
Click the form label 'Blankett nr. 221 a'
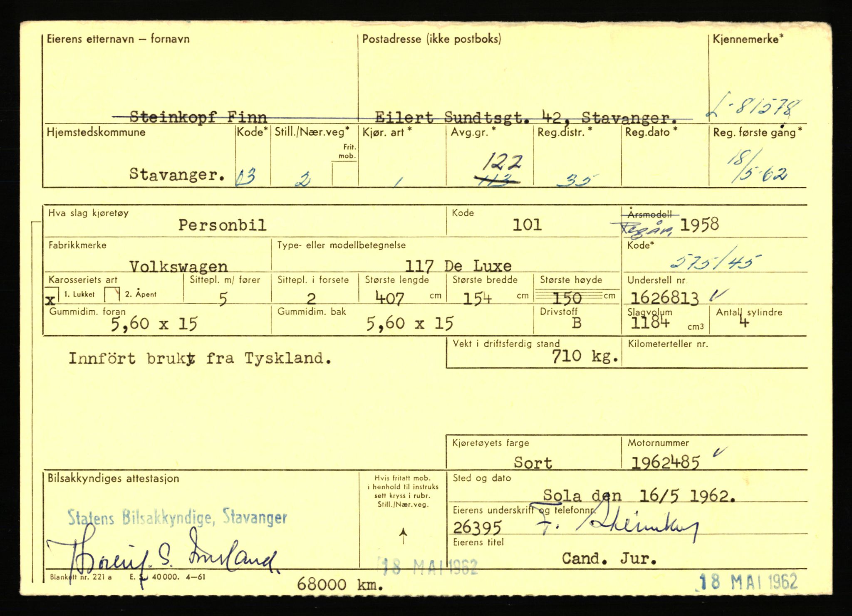tap(81, 577)
